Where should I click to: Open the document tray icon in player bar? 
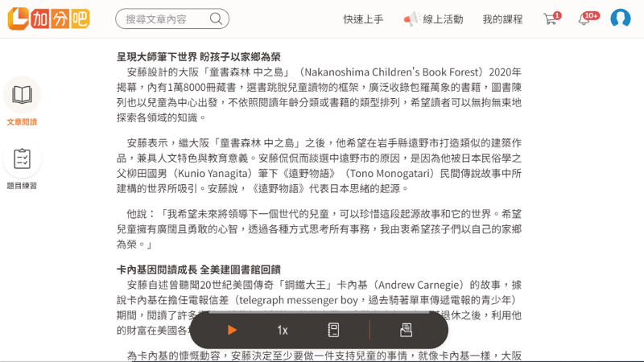406,330
